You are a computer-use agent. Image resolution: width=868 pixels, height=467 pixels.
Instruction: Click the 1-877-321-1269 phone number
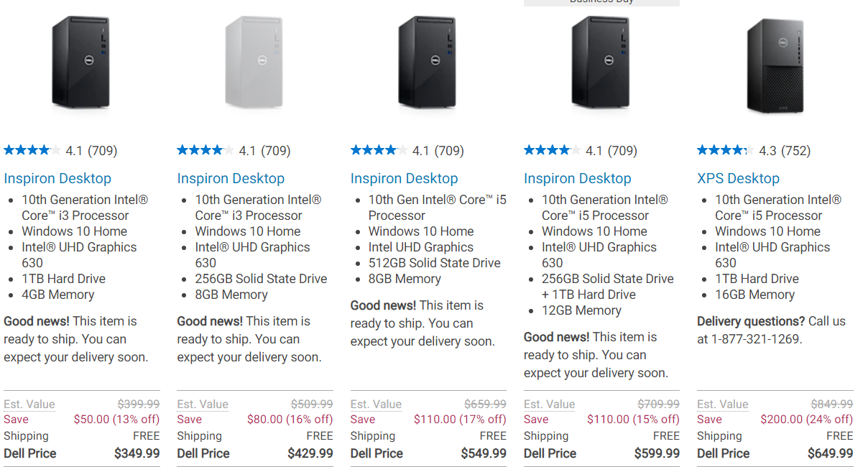[755, 339]
